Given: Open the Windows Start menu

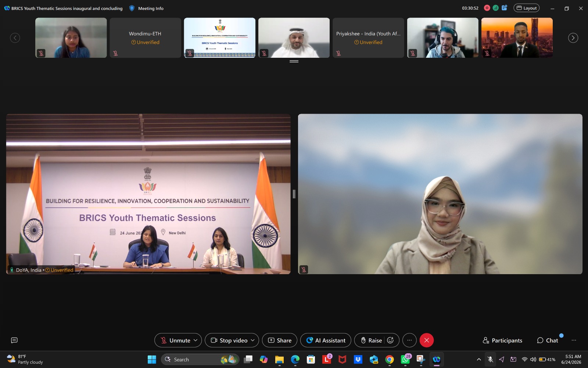Looking at the screenshot, I should [x=152, y=360].
